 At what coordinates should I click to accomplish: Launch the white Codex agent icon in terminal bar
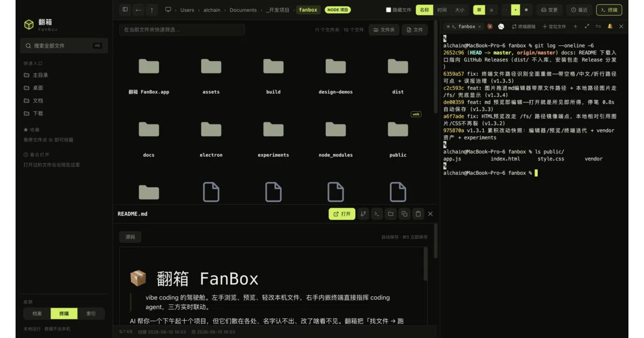coord(501,26)
